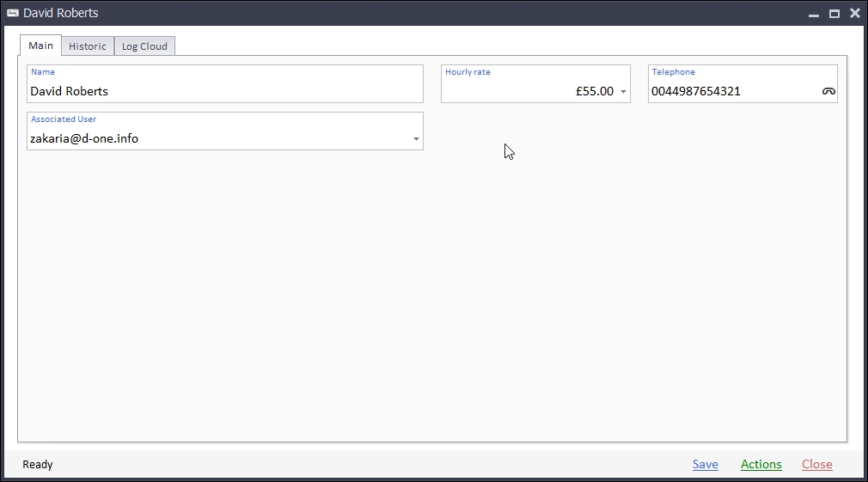
Task: Focus the Hourly rate value £55.00
Action: tap(594, 91)
